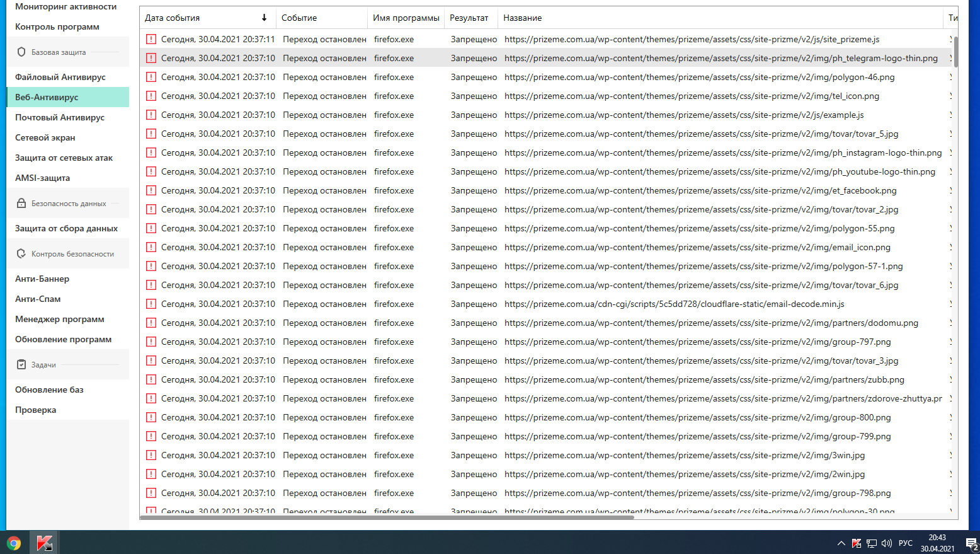Image resolution: width=980 pixels, height=554 pixels.
Task: Click alert icon of site_prizeme.js row
Action: click(x=151, y=39)
